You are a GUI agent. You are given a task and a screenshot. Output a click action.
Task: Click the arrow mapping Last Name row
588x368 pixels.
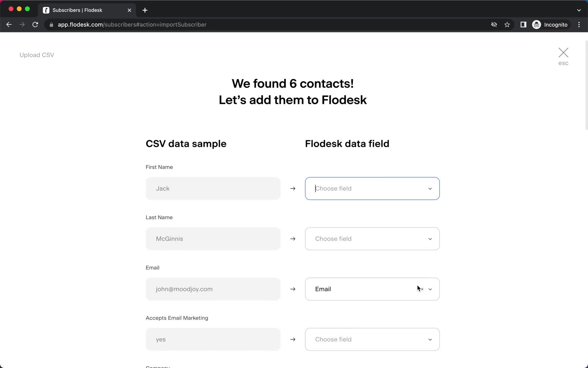point(293,239)
